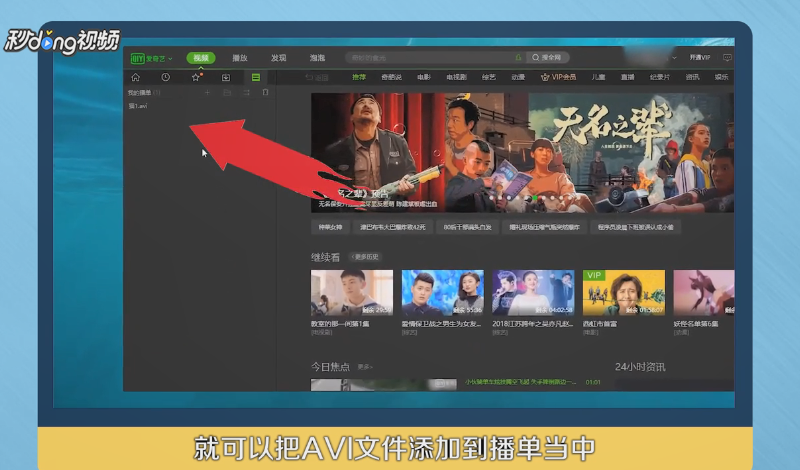
Task: Focus the search input field
Action: 429,58
